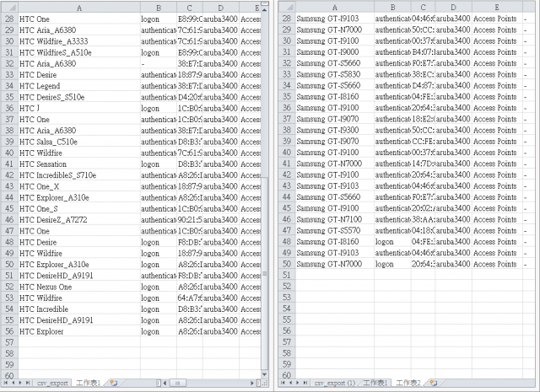Switch to csv_export tab in left window
The image size is (540, 392).
pos(52,383)
